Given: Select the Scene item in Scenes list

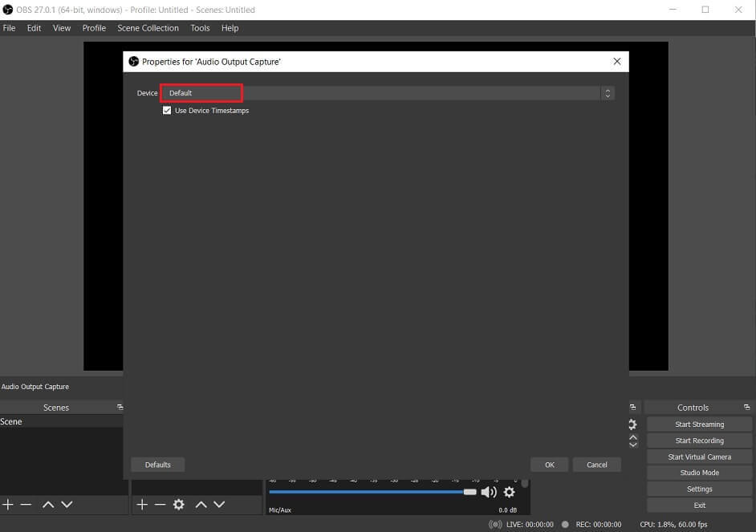Looking at the screenshot, I should pos(62,421).
